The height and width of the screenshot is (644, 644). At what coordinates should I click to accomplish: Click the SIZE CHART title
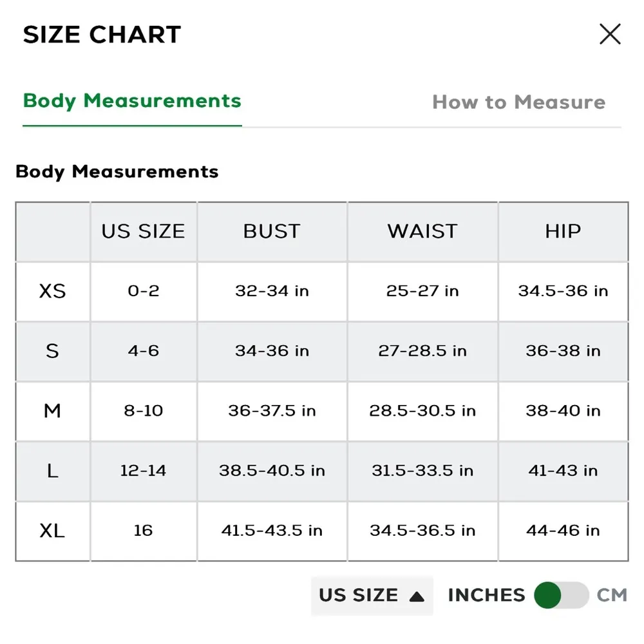point(102,35)
